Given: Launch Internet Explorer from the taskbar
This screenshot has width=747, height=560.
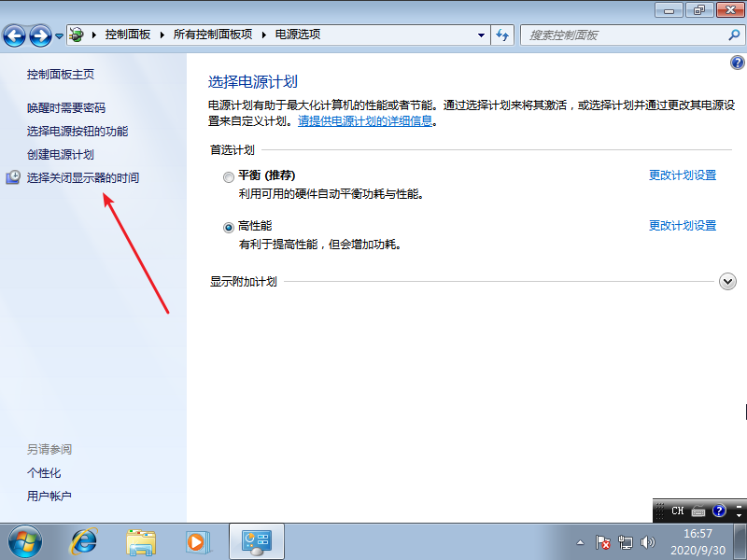Looking at the screenshot, I should pos(84,541).
